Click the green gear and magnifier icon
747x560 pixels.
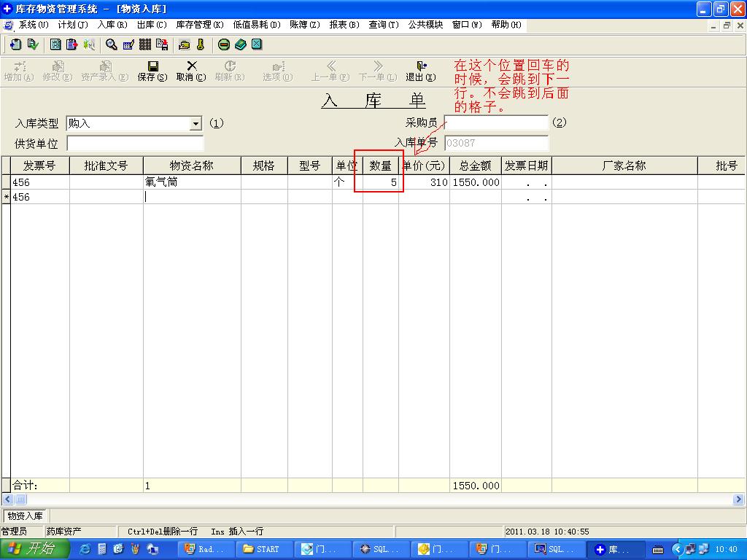88,44
